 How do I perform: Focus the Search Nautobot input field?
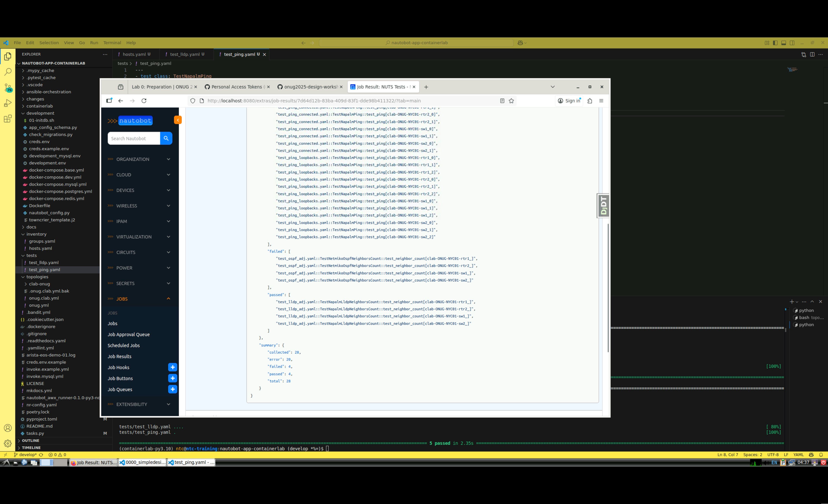tap(134, 139)
